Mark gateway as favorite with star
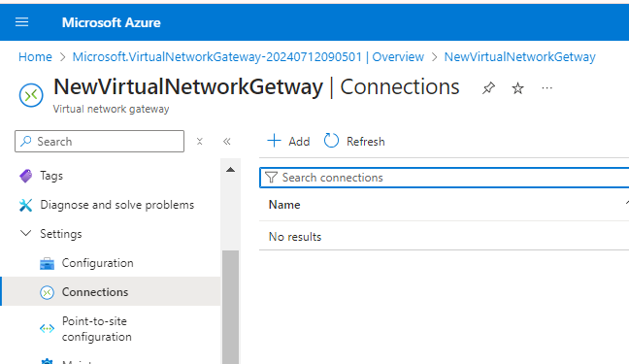This screenshot has height=364, width=629. (518, 88)
